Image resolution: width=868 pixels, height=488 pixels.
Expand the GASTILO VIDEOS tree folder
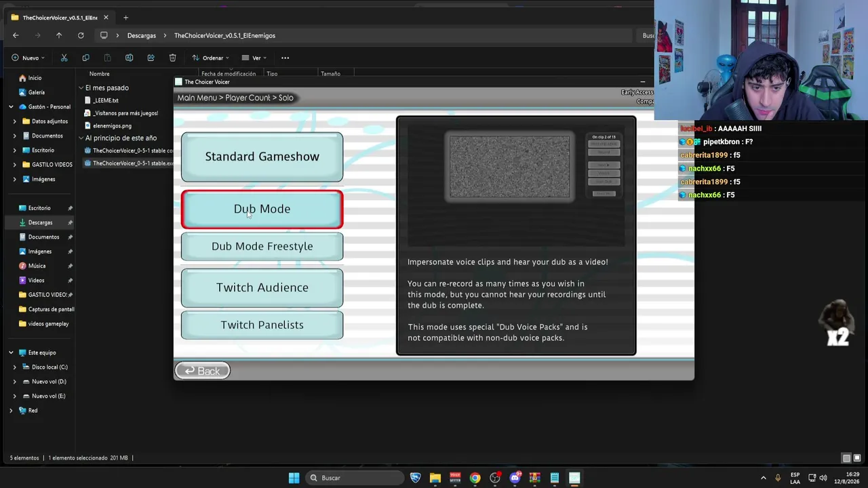15,164
